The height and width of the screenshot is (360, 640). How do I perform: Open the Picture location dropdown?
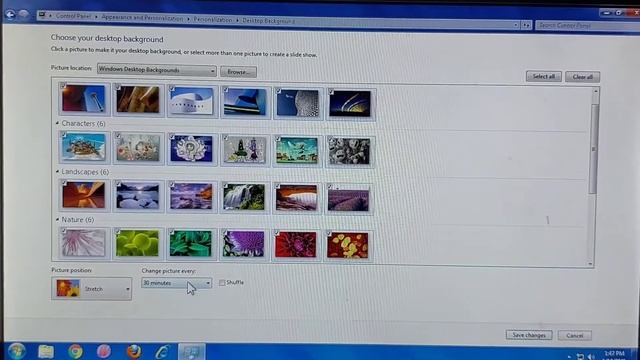click(157, 70)
